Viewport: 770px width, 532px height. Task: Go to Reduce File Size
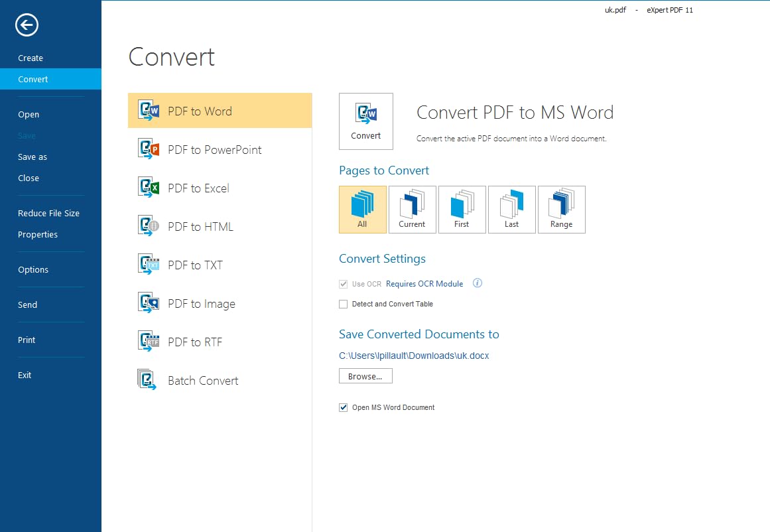(48, 214)
